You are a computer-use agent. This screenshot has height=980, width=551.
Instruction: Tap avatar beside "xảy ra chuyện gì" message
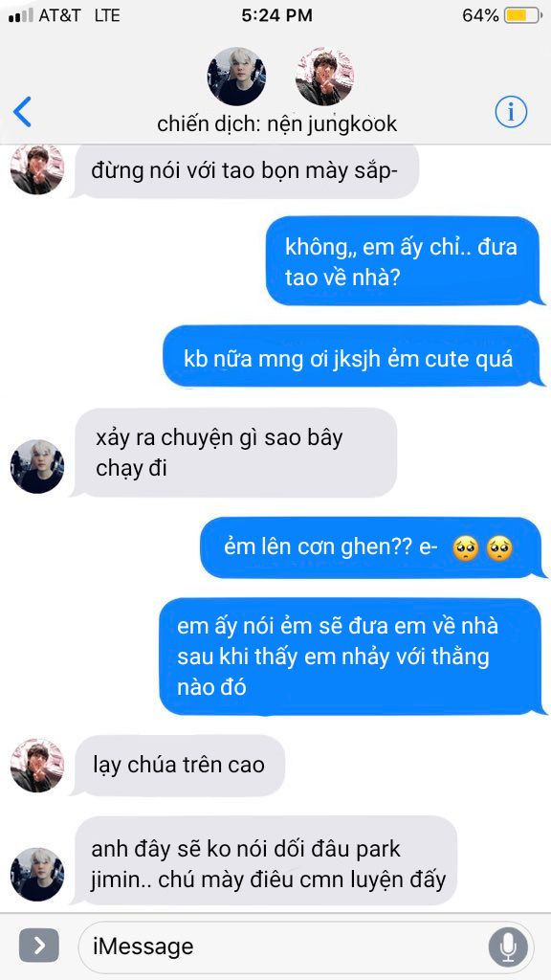coord(37,467)
